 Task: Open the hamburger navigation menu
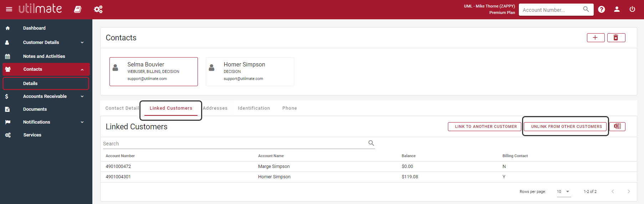[x=9, y=9]
